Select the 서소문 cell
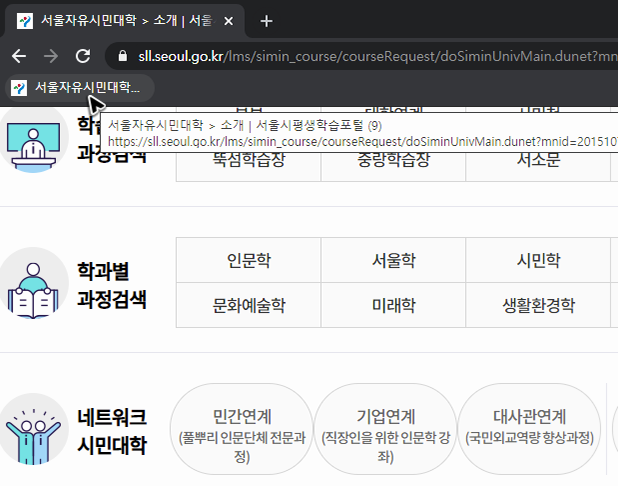 coord(538,159)
